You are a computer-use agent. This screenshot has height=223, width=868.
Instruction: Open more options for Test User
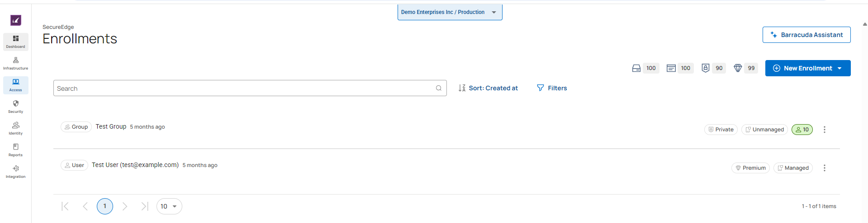tap(825, 168)
